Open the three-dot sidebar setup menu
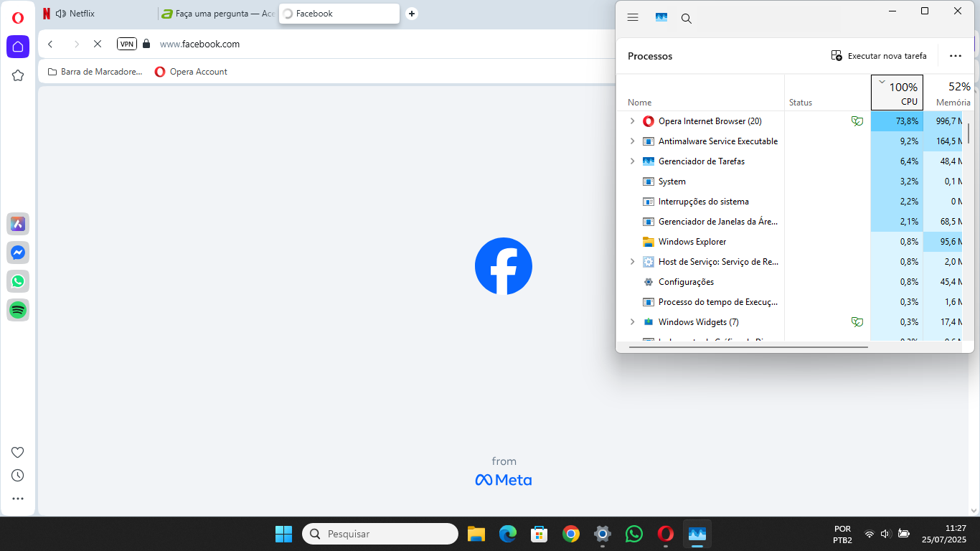Image resolution: width=980 pixels, height=551 pixels. 18,499
